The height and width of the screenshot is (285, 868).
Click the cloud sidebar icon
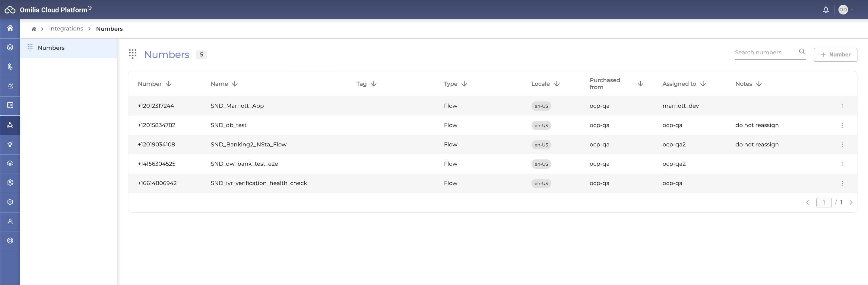[x=10, y=164]
